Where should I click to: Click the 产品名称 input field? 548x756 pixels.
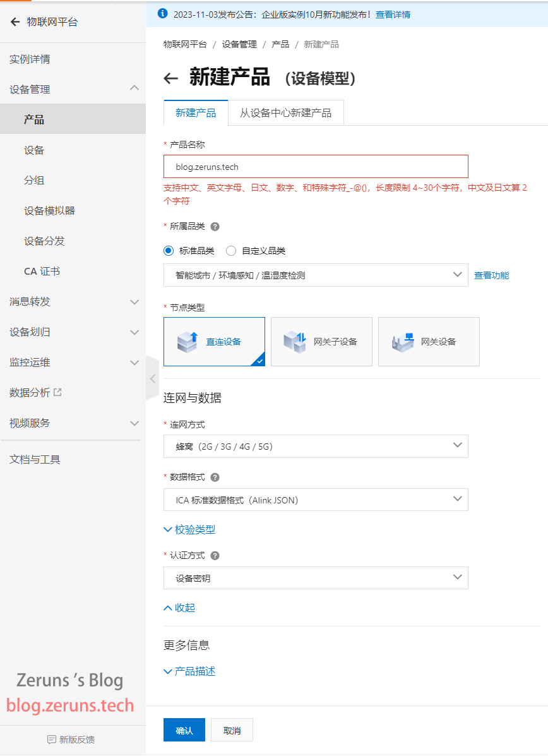[x=316, y=167]
